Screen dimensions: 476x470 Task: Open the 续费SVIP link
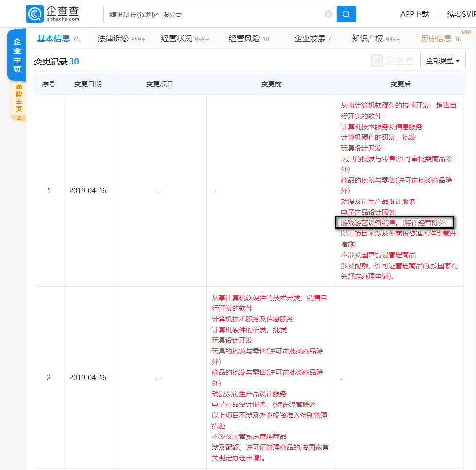(461, 14)
